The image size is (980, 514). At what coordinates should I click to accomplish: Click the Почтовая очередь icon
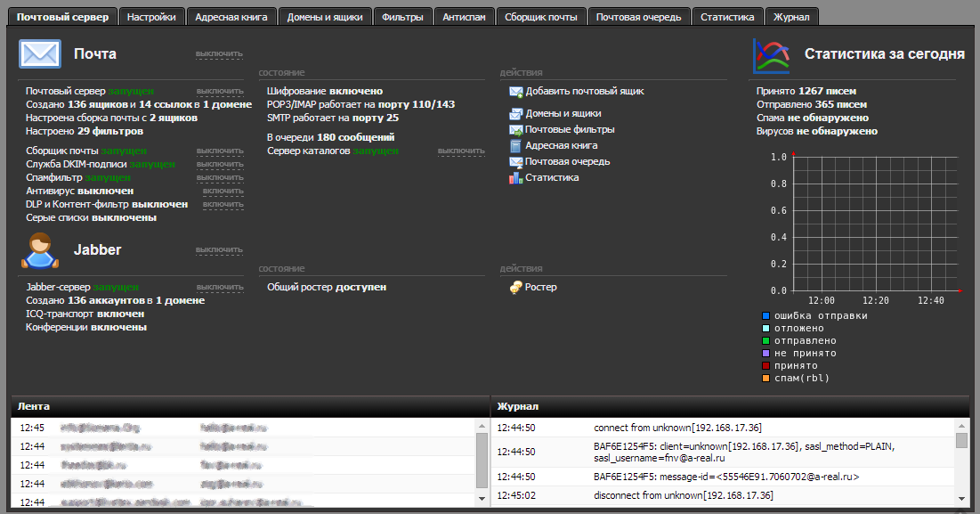pyautogui.click(x=515, y=162)
